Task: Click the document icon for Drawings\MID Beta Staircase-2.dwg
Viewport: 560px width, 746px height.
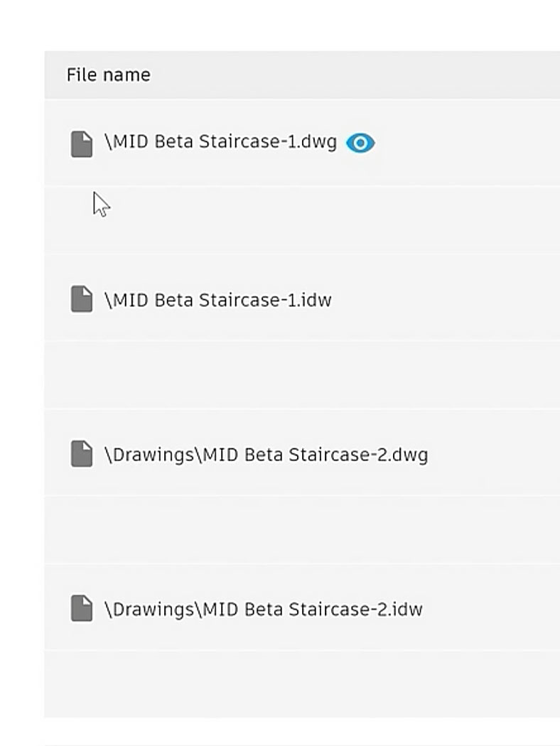Action: [82, 454]
